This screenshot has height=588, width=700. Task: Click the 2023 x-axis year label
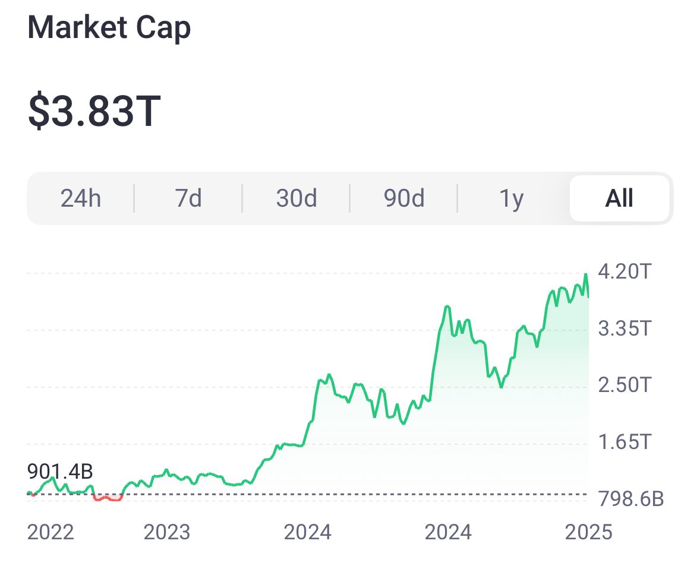[167, 532]
